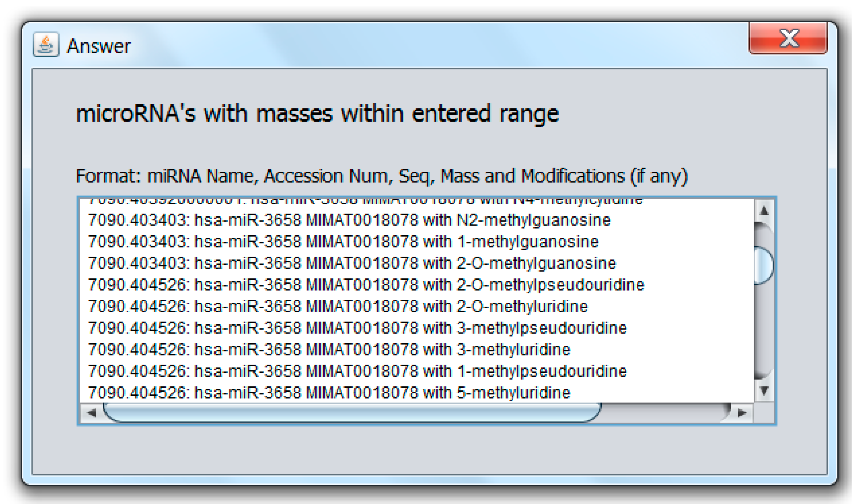Select the N2-methylguanosine result line
This screenshot has width=852, height=504.
[x=349, y=220]
